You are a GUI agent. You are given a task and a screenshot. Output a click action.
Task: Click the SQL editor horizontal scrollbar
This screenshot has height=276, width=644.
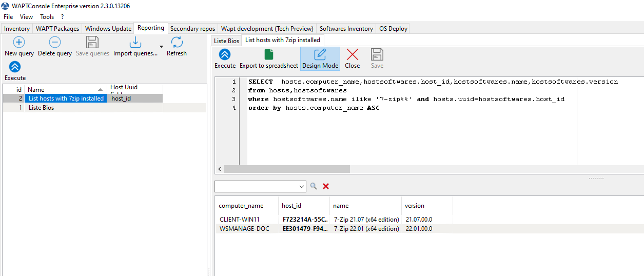pyautogui.click(x=287, y=169)
